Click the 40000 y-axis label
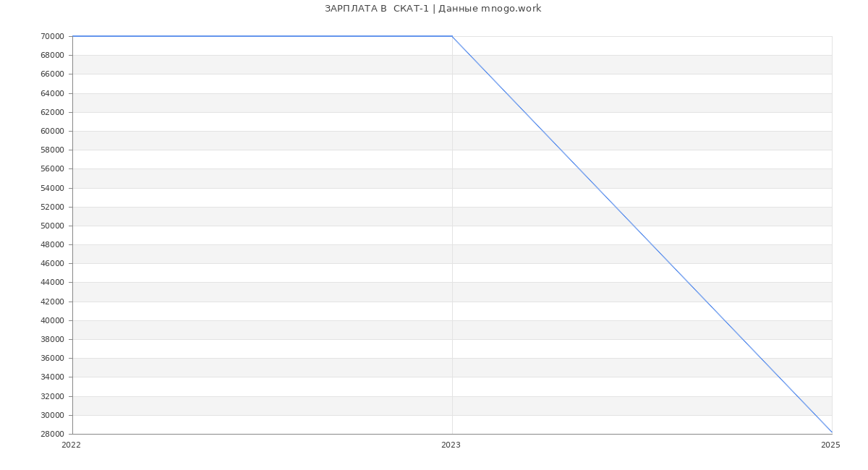The image size is (868, 470). 53,320
